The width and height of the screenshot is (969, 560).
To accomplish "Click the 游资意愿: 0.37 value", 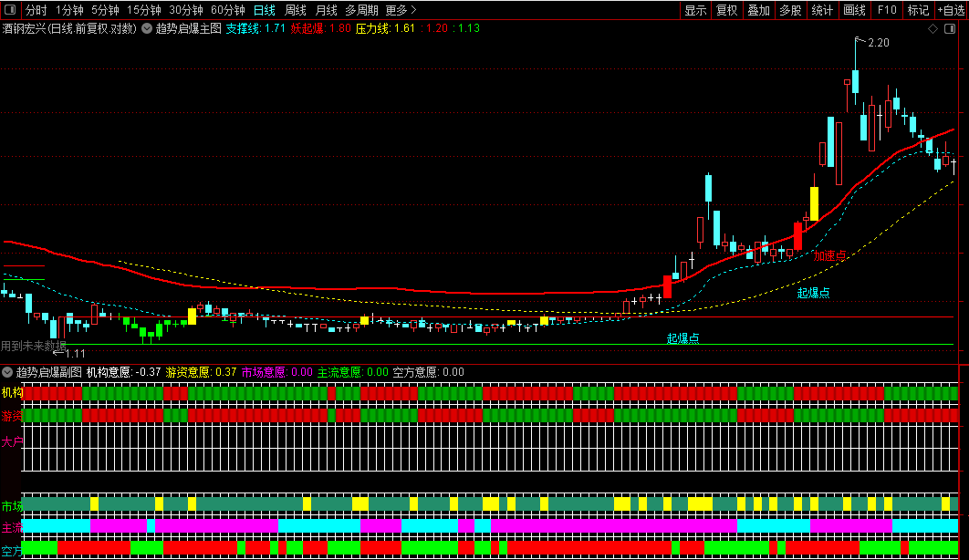I will click(202, 372).
